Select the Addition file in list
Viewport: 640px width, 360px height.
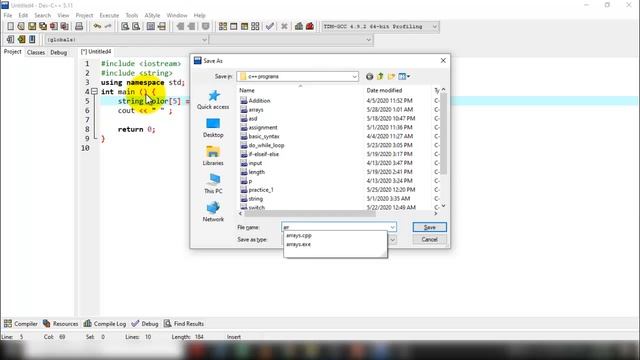coord(255,100)
